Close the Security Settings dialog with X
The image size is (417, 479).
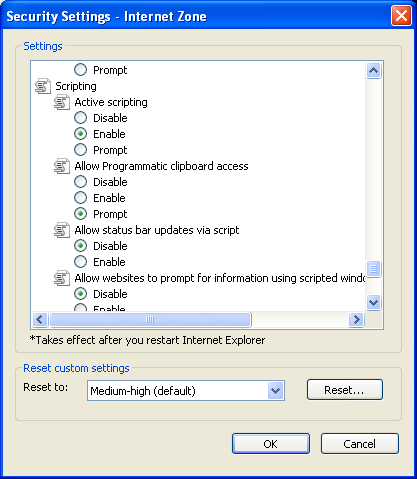(x=401, y=16)
